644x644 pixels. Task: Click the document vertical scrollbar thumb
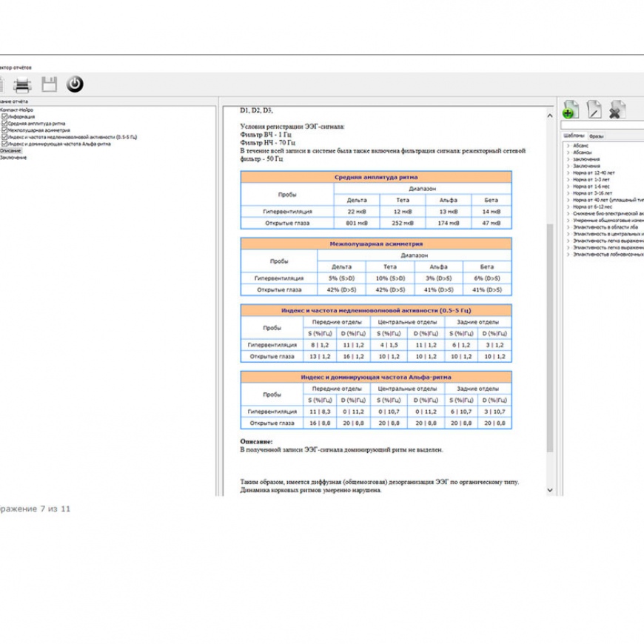549,338
